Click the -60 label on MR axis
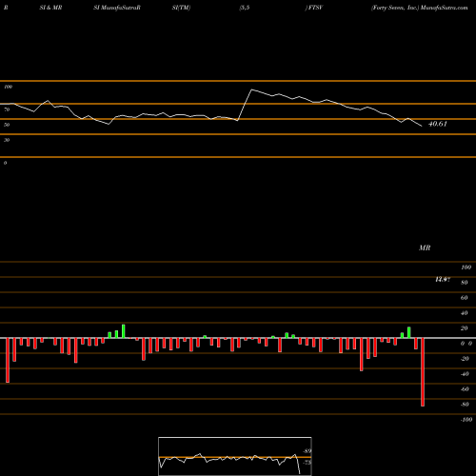476x476 pixels. pyautogui.click(x=465, y=389)
